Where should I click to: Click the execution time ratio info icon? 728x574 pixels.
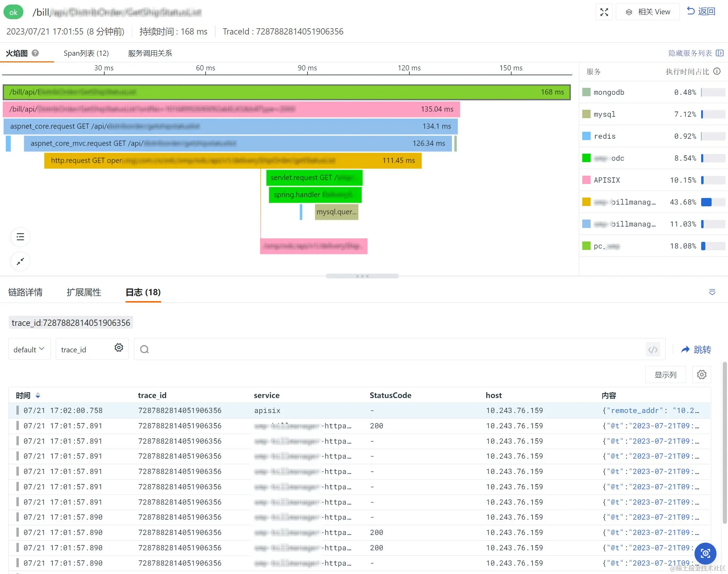(x=717, y=71)
